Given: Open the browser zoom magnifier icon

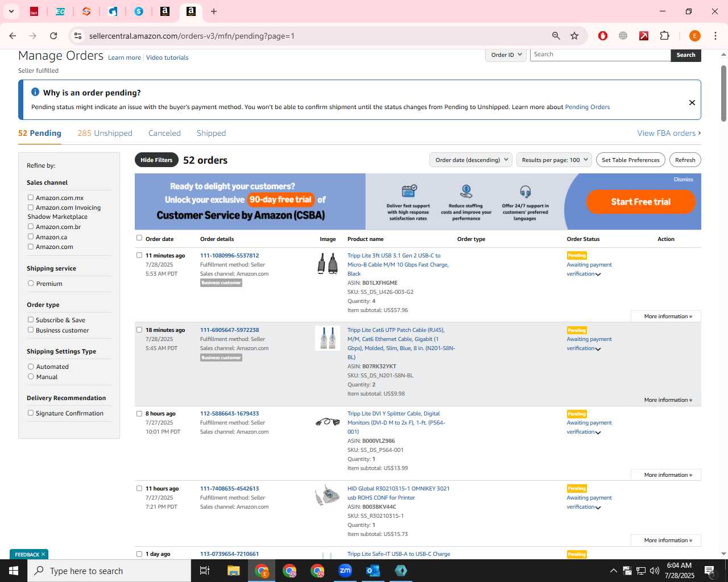Looking at the screenshot, I should click(556, 36).
